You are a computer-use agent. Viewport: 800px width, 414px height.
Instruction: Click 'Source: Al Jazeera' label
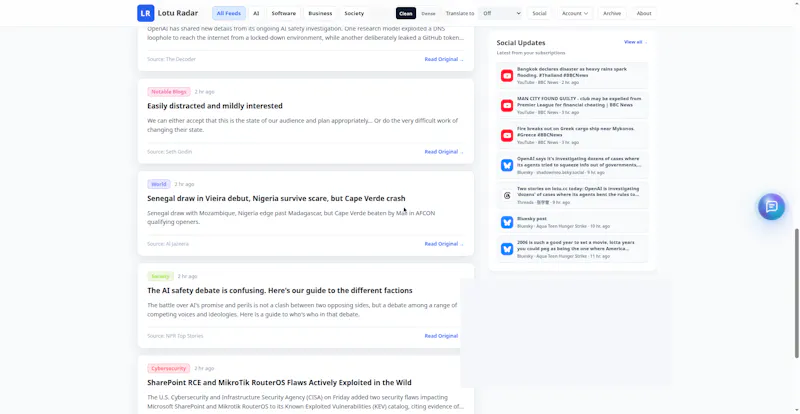168,244
